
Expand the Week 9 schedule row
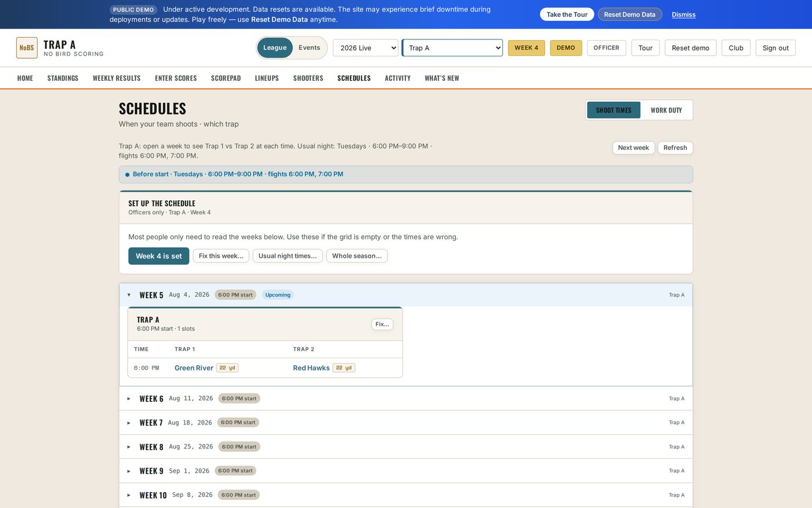click(x=405, y=471)
